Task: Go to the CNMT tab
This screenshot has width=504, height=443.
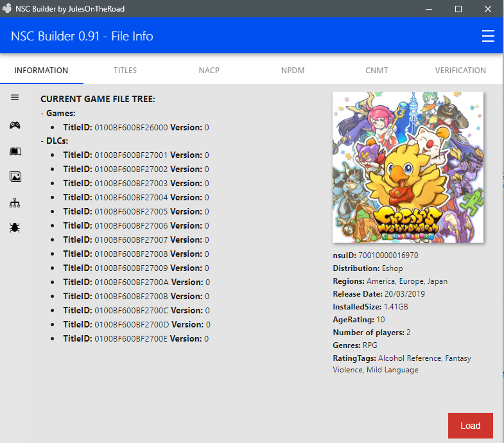Action: [x=377, y=71]
